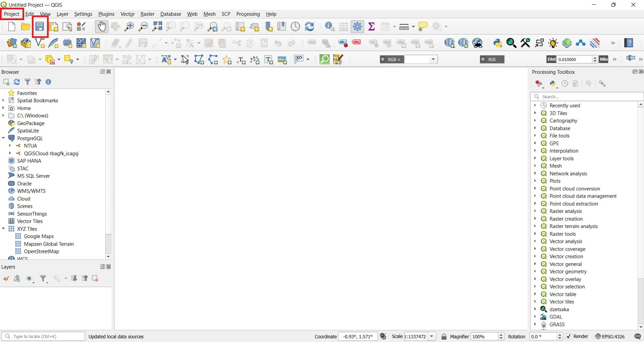Open the messages log speech bubble
Image resolution: width=644 pixels, height=342 pixels.
click(638, 336)
